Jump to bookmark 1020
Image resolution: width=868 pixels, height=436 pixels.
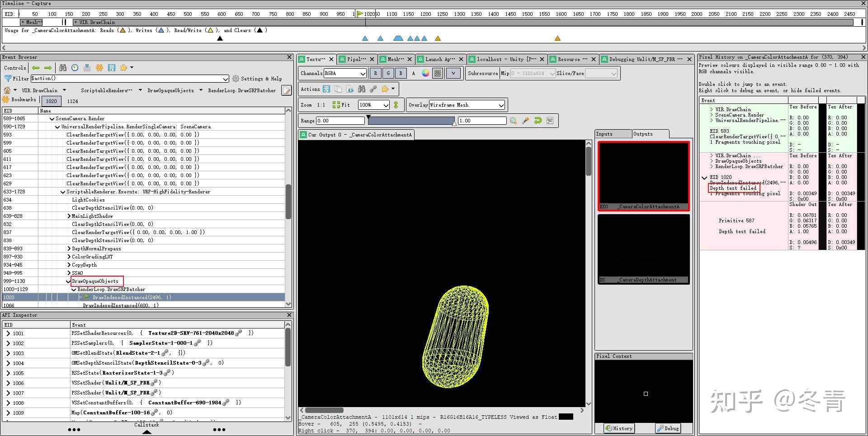pos(52,101)
